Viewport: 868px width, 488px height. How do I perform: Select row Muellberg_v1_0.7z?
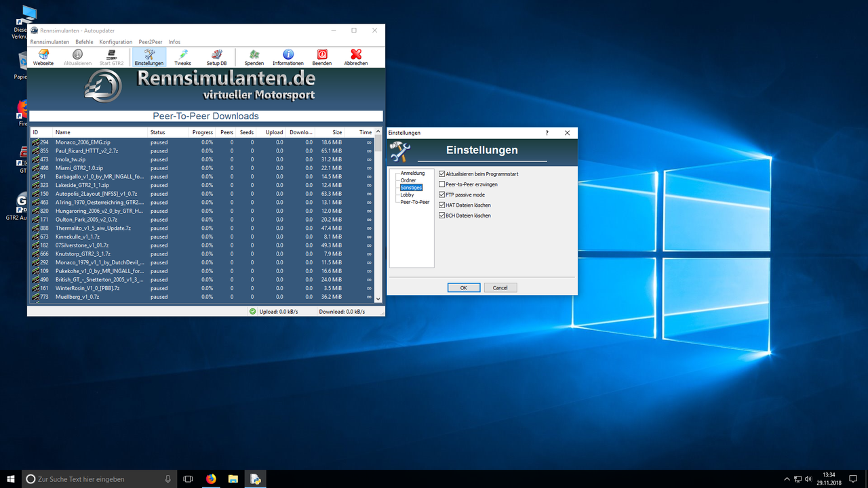(202, 297)
